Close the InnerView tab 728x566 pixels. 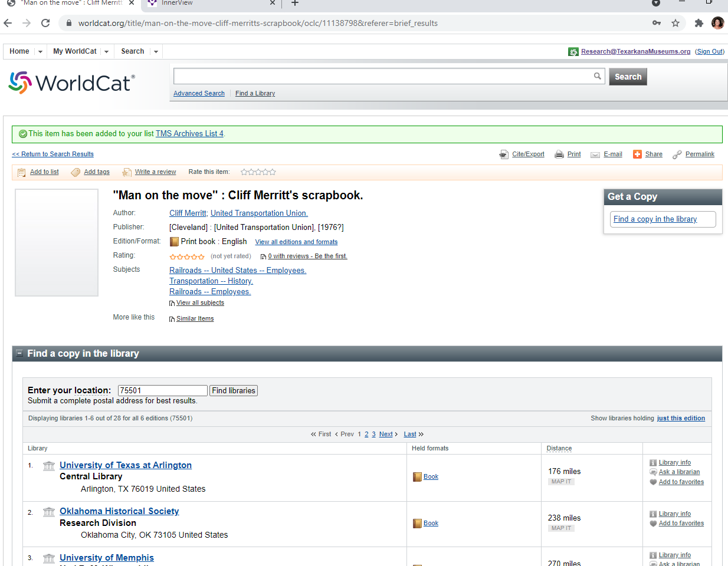pos(272,3)
